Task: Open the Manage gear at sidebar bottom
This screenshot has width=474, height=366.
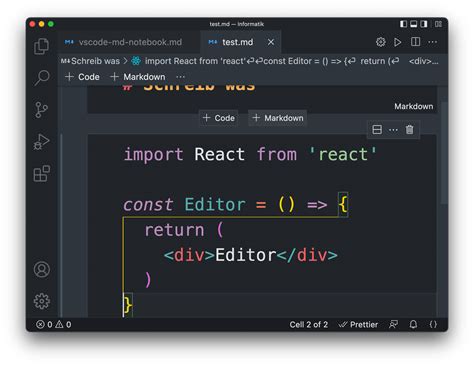Action: coord(42,301)
